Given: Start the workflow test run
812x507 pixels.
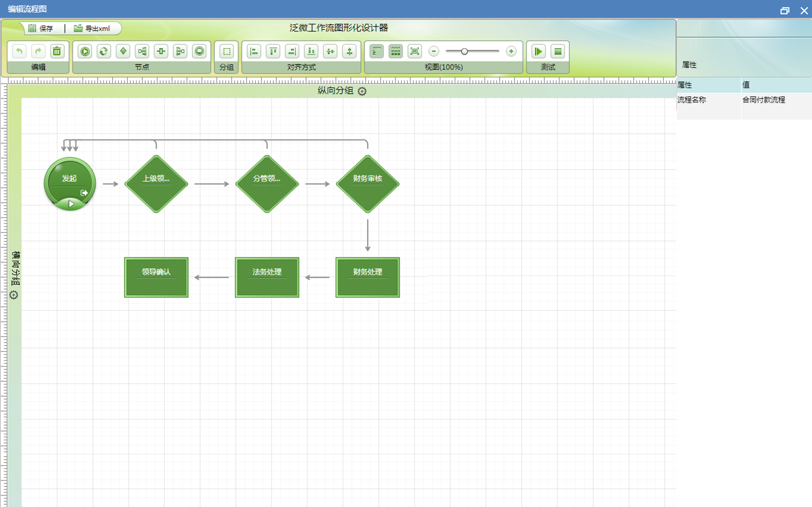Looking at the screenshot, I should [x=538, y=51].
